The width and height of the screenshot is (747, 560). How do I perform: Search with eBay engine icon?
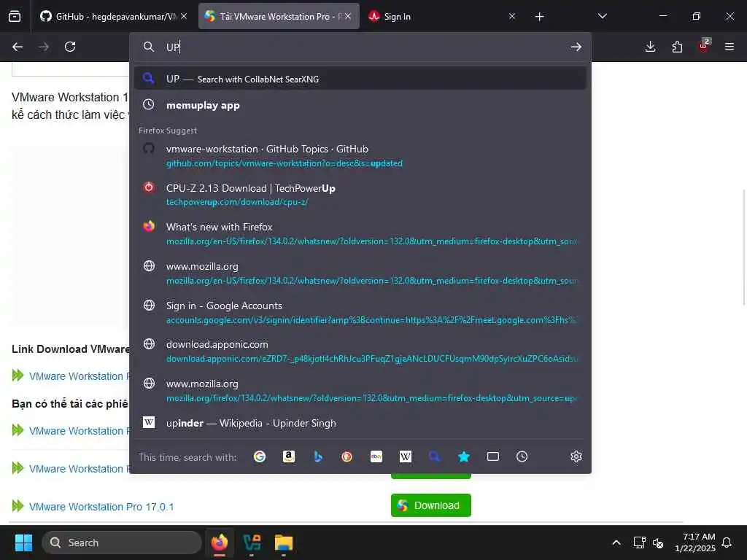376,456
